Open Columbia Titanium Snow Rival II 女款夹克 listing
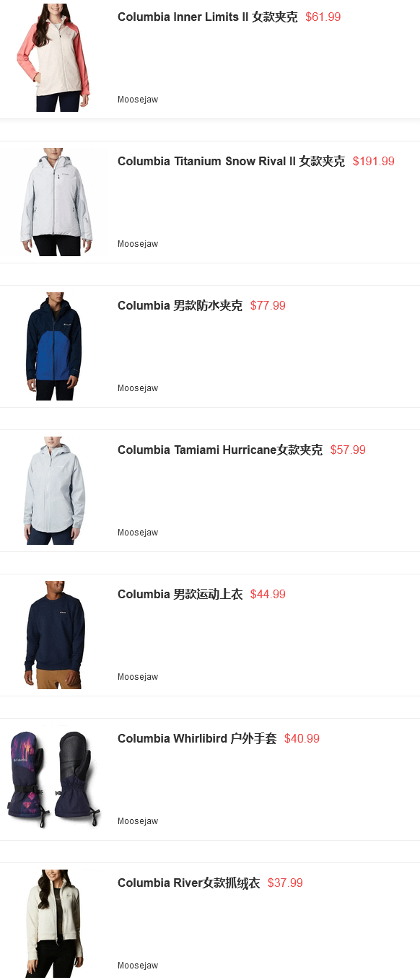Viewport: 420px width, 980px height. [231, 161]
